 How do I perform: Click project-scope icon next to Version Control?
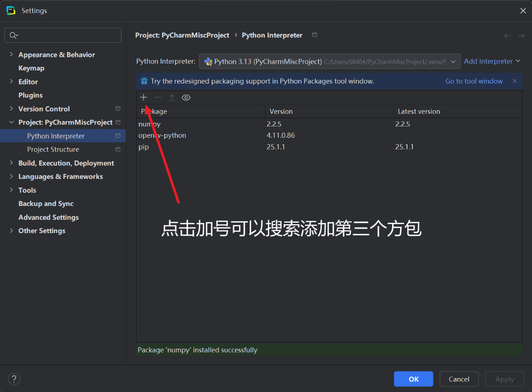click(118, 108)
